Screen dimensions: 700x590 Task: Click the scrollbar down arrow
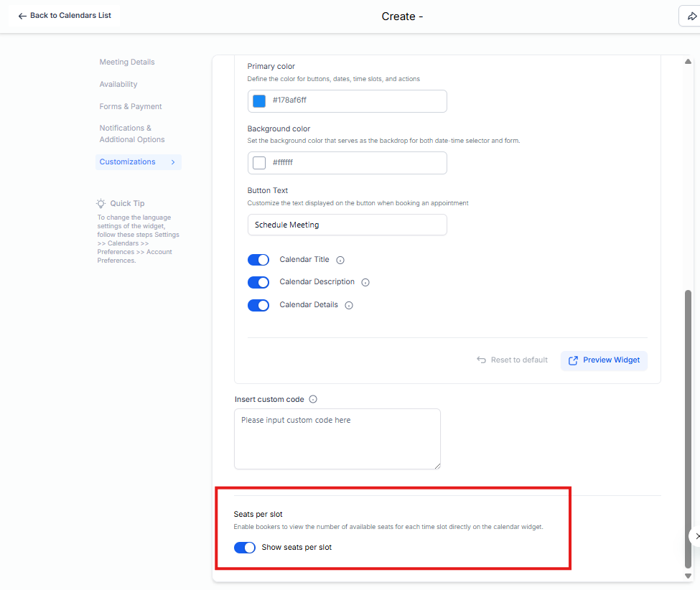[x=688, y=576]
